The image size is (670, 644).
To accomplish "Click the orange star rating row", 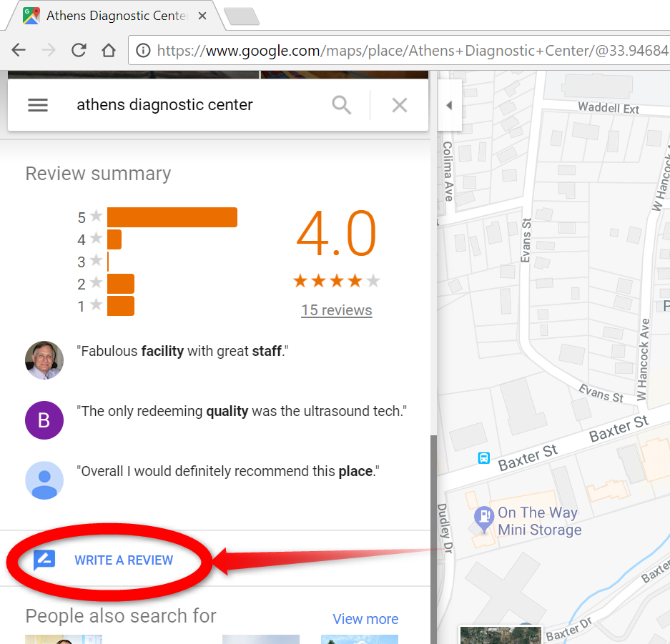I will (x=336, y=281).
